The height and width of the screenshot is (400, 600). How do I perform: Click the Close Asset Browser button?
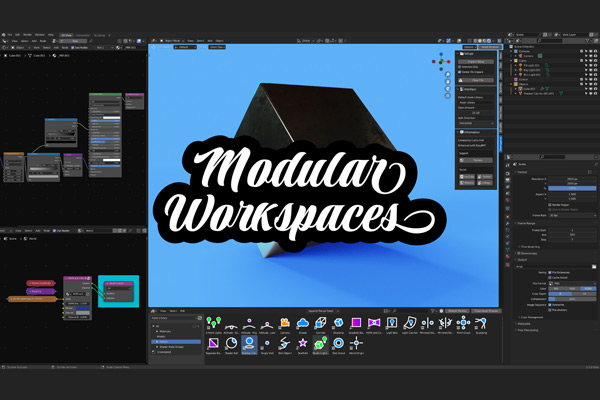point(486,311)
